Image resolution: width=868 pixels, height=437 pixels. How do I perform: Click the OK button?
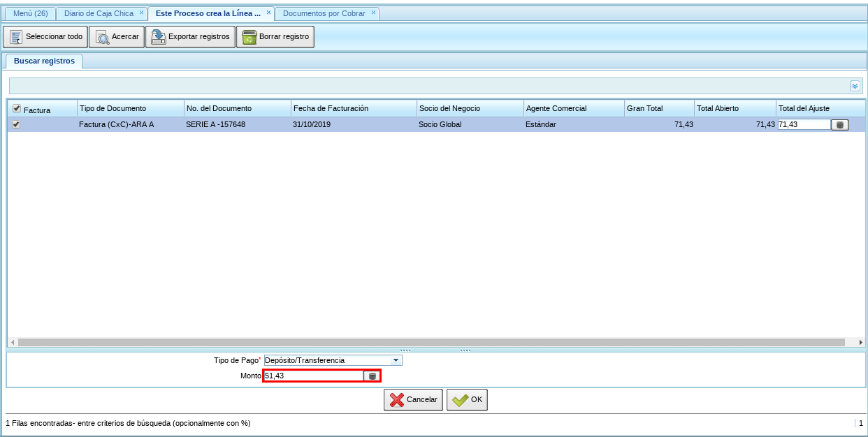pos(467,400)
